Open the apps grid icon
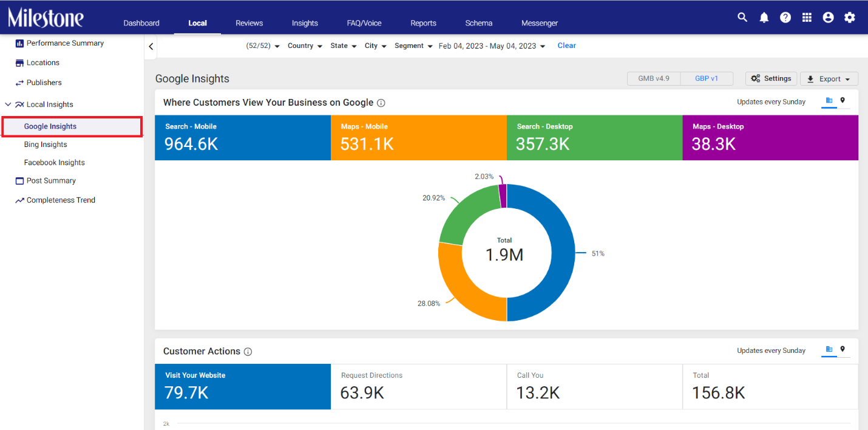This screenshot has height=430, width=868. 807,18
